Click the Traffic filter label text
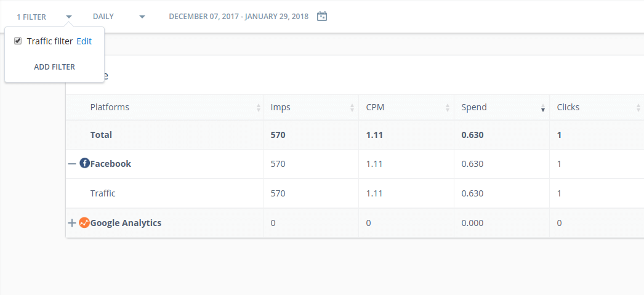This screenshot has height=295, width=644. pyautogui.click(x=50, y=41)
